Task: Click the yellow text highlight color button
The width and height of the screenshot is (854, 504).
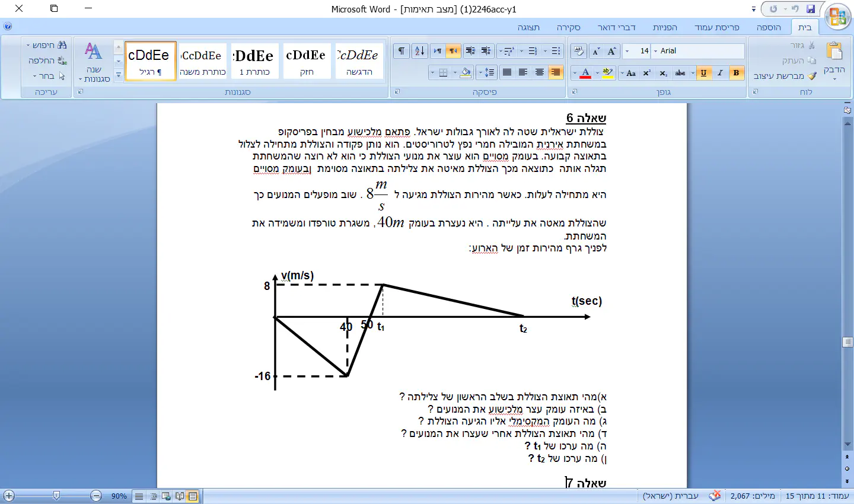Action: tap(607, 73)
